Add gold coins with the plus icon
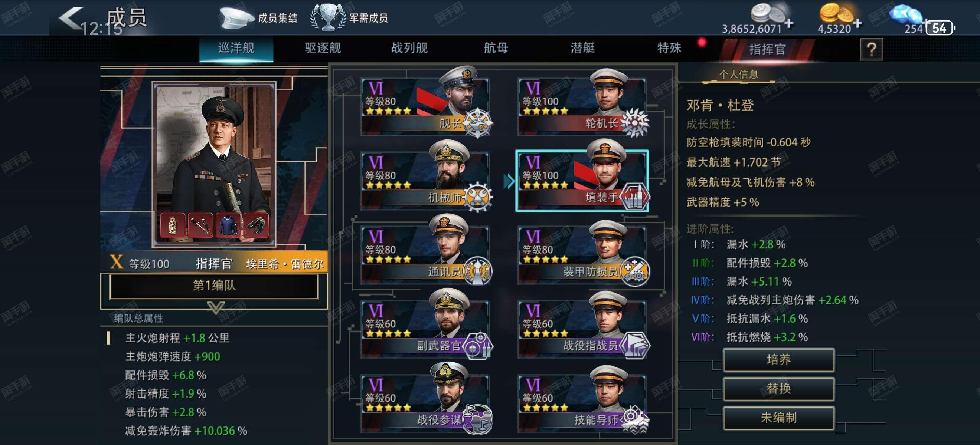This screenshot has height=445, width=980. click(857, 24)
